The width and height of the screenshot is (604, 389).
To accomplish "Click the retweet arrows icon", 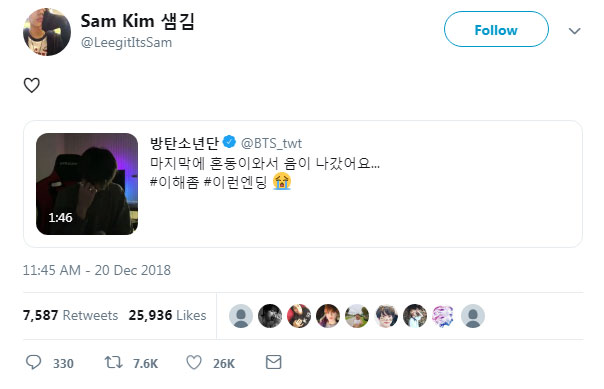I will (x=113, y=362).
